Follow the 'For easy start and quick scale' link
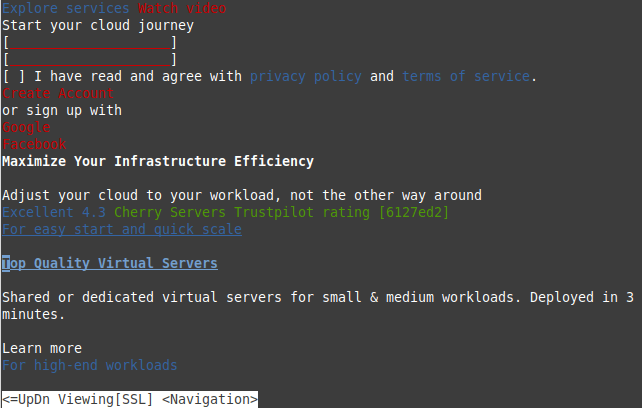 (x=122, y=229)
